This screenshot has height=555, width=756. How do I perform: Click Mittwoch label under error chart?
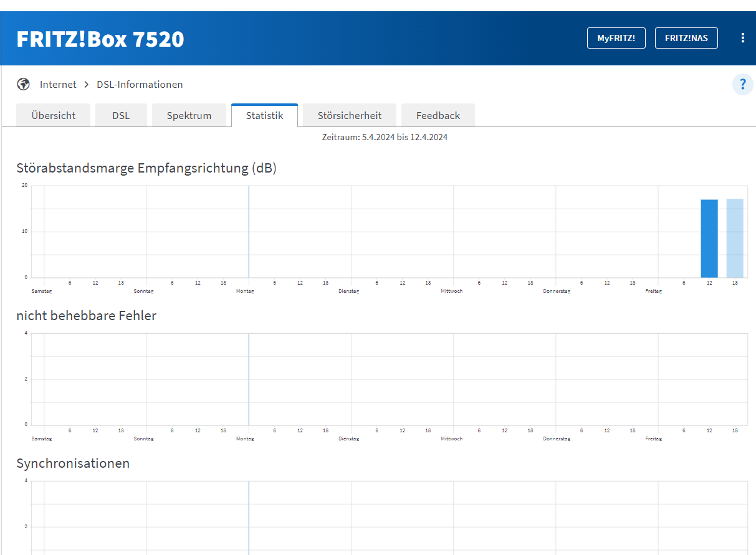point(452,439)
